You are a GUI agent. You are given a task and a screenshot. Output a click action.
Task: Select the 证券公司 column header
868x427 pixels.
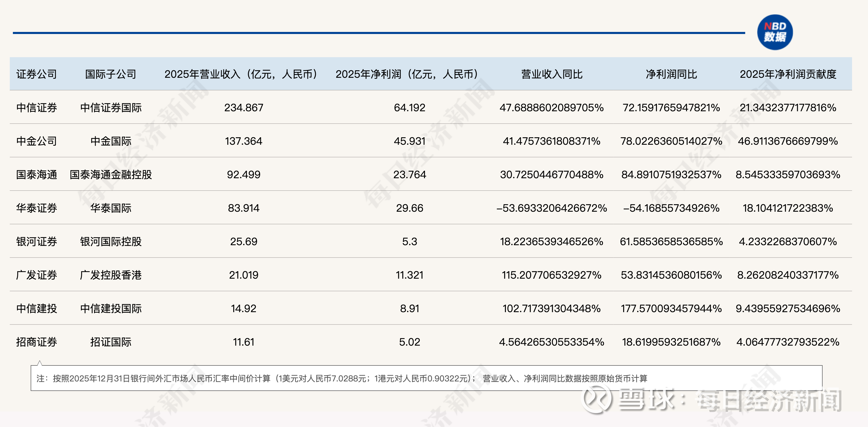(36, 74)
